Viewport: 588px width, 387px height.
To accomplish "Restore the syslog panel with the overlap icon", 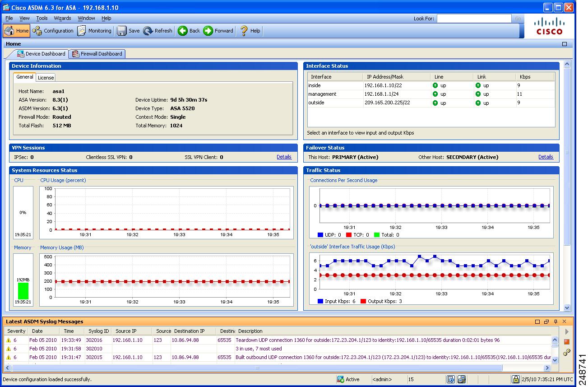I will pos(546,322).
